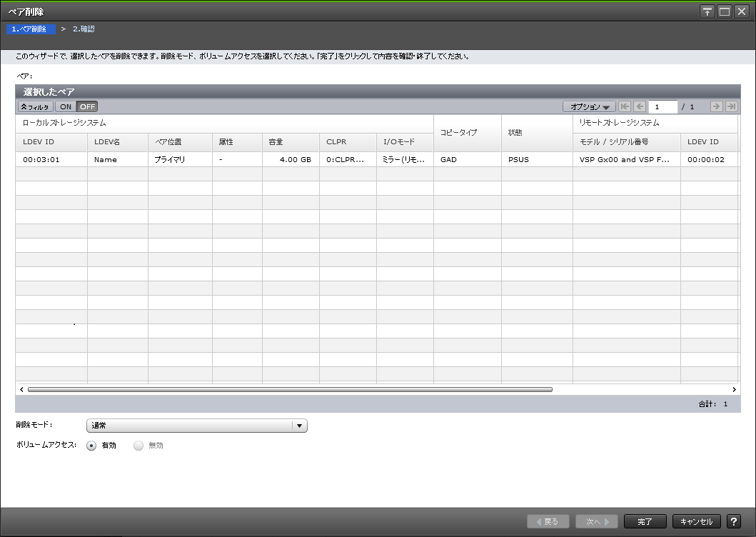
Task: Sort by I/Oモード column header
Action: click(405, 142)
